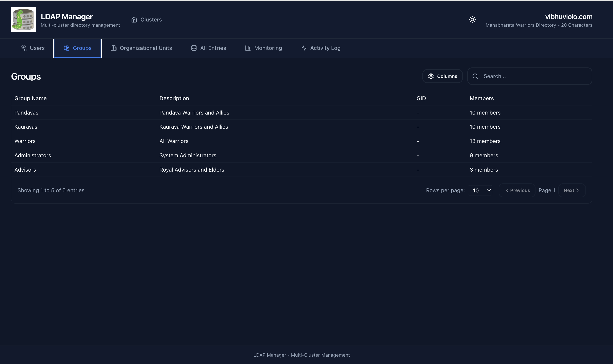Toggle the Clusters home view
This screenshot has height=364, width=613.
pyautogui.click(x=147, y=20)
